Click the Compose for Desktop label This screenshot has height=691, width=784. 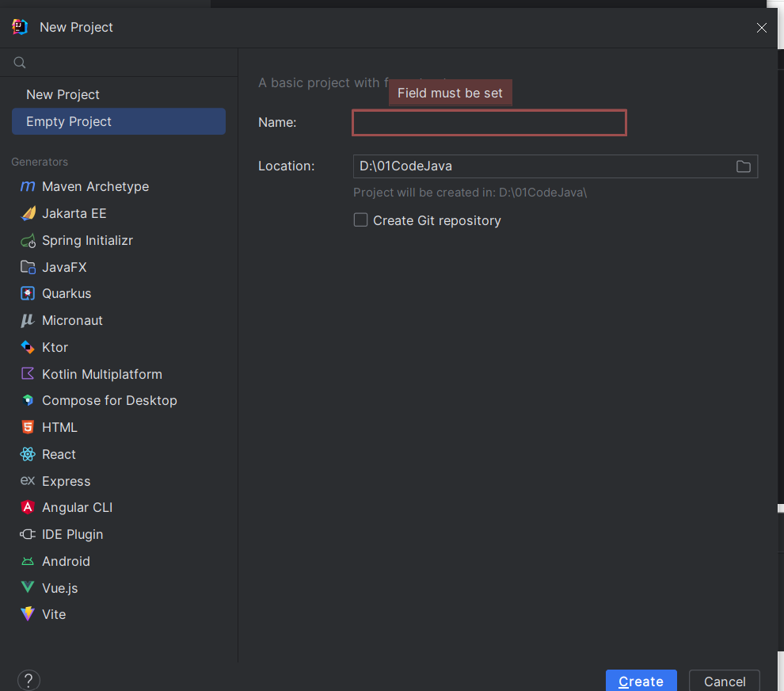click(109, 401)
